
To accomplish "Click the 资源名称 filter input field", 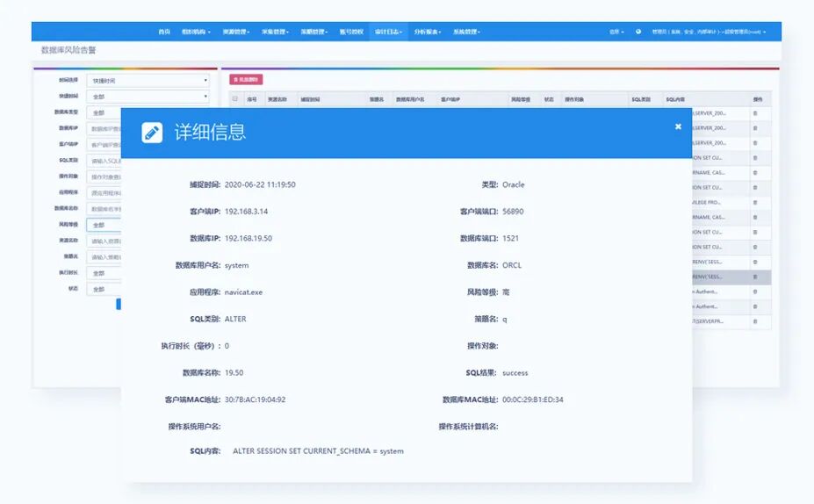I will point(104,241).
